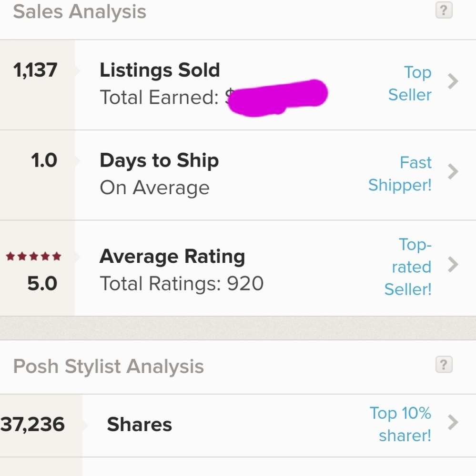Image resolution: width=476 pixels, height=476 pixels.
Task: Click the 1,137 listings sold count
Action: [x=35, y=70]
